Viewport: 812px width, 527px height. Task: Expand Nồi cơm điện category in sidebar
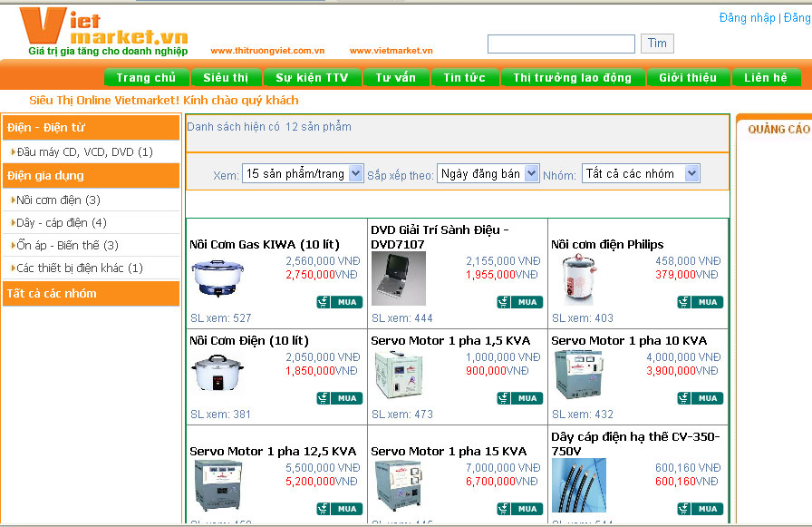tap(58, 200)
